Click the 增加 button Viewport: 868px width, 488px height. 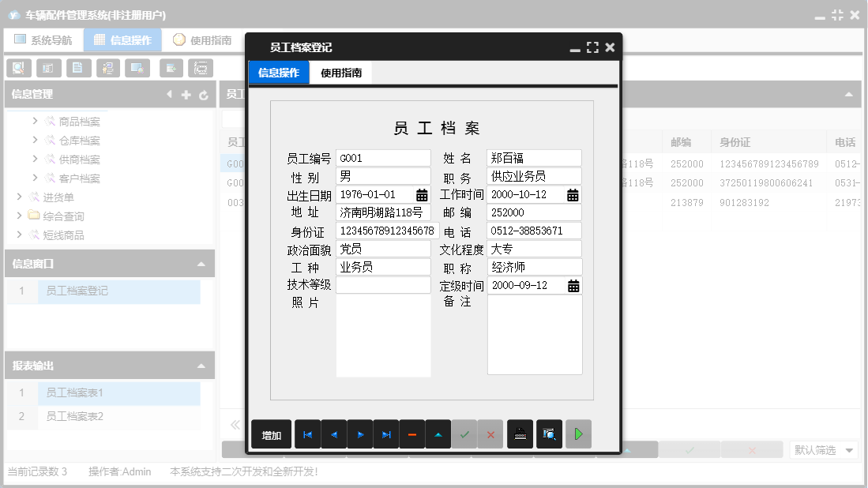(x=272, y=435)
